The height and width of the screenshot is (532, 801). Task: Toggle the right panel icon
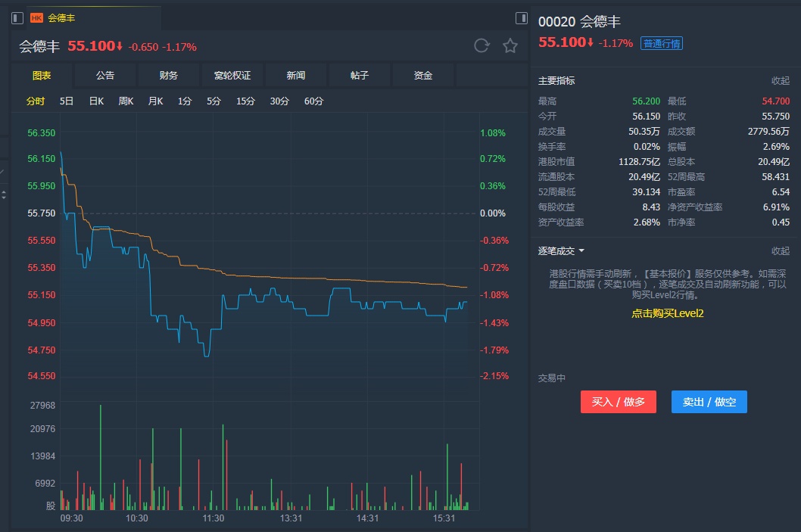[x=521, y=17]
